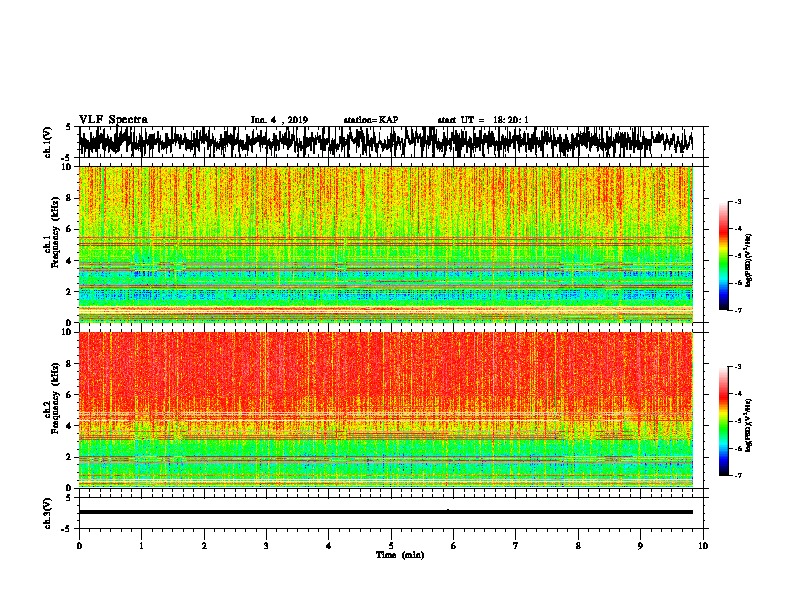The height and width of the screenshot is (612, 792).
Task: Click the ch.2 color scale bar
Action: 723,421
